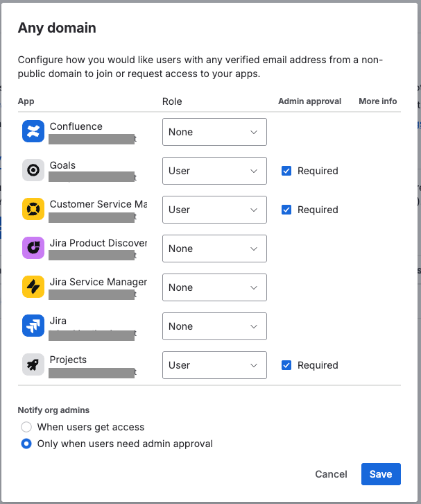Save the domain access settings
421x504 pixels.
click(381, 474)
